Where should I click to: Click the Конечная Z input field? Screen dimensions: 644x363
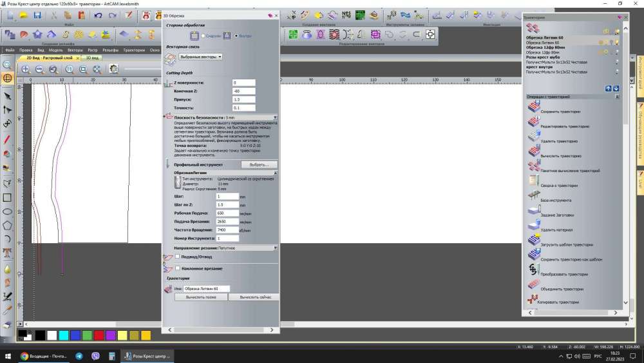(x=244, y=91)
